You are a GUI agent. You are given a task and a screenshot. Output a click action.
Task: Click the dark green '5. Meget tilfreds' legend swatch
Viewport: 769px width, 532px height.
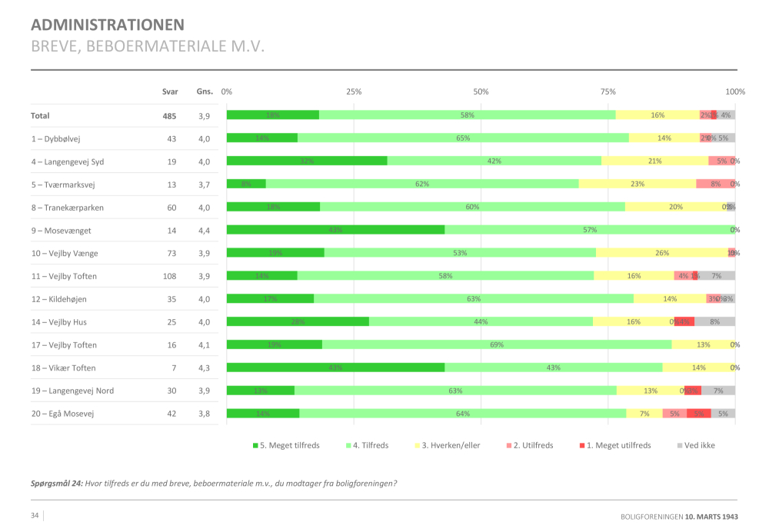[x=256, y=445]
